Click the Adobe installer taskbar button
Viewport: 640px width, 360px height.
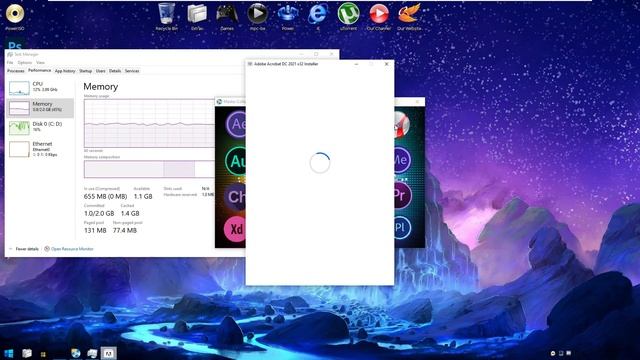tap(109, 353)
